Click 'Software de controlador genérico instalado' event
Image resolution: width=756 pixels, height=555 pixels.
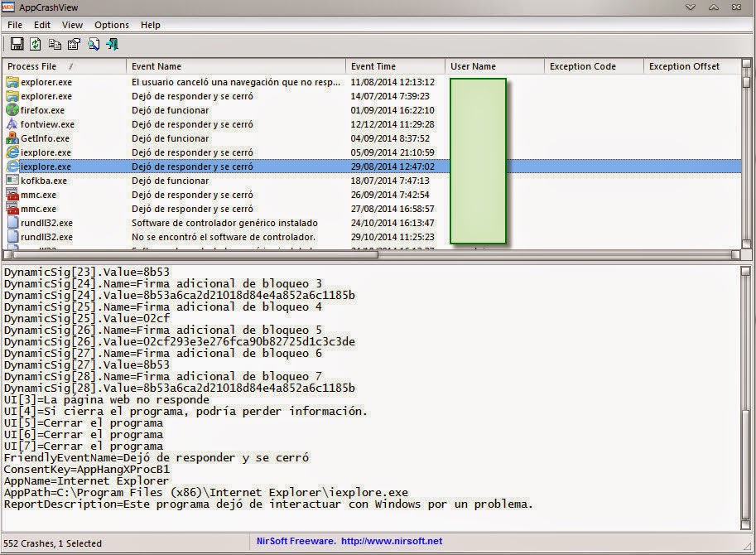(x=224, y=223)
